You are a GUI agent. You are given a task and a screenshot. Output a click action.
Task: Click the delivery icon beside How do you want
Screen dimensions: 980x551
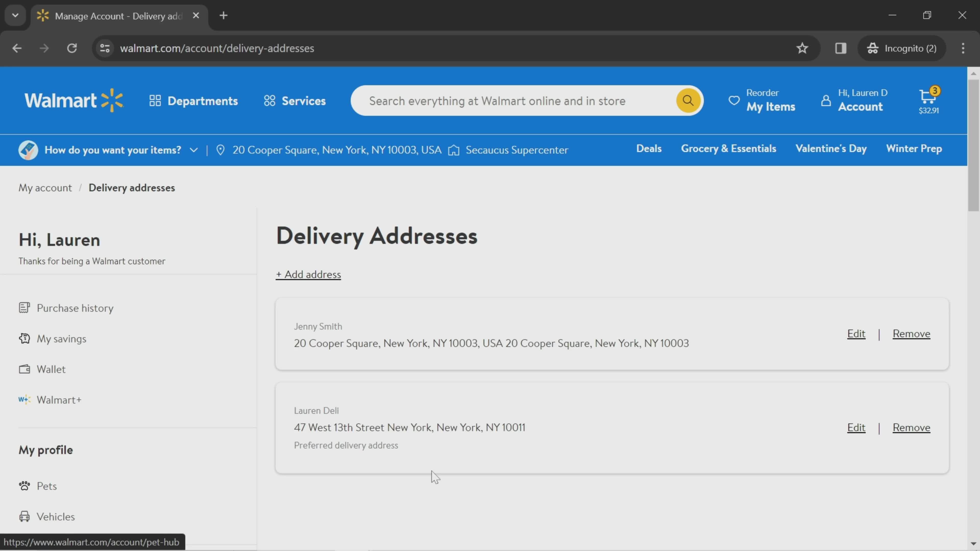pyautogui.click(x=28, y=150)
